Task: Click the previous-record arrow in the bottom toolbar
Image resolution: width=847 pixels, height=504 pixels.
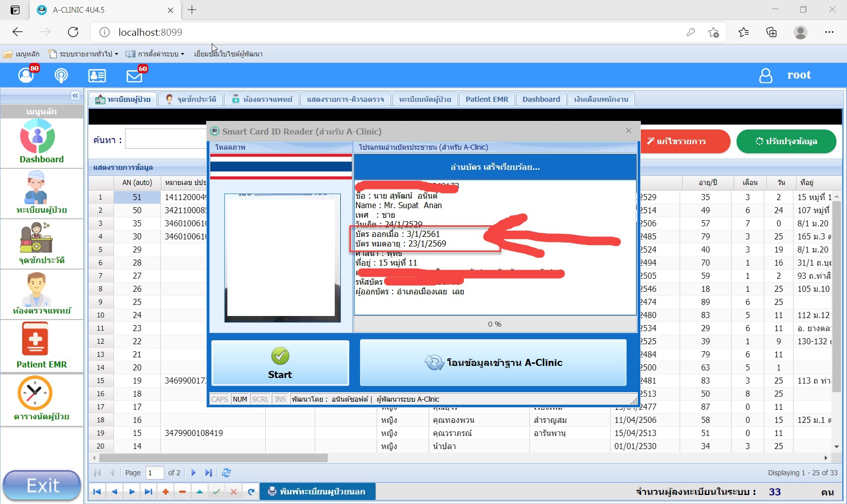Action: tap(114, 491)
